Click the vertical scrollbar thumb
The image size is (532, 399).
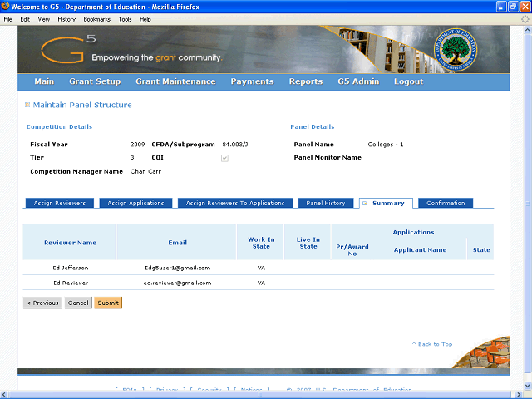point(528,204)
